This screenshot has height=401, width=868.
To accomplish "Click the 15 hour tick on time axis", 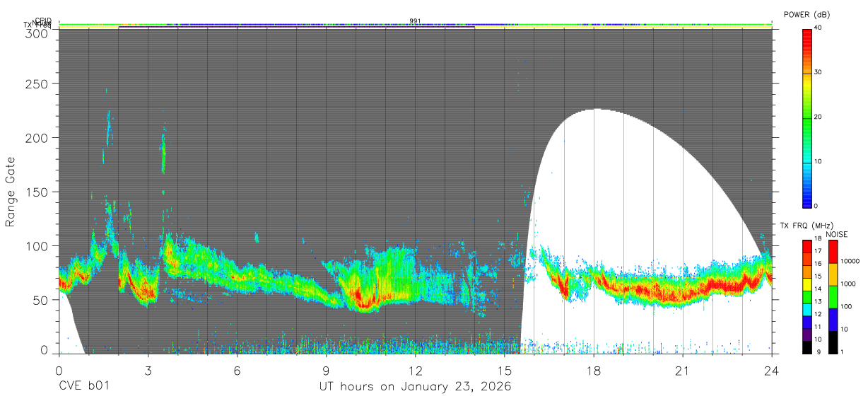I will click(505, 370).
